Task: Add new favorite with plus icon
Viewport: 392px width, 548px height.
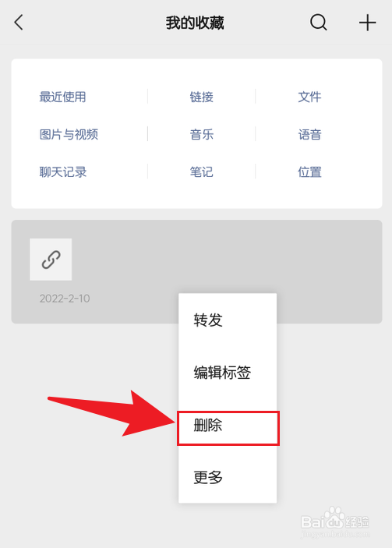Action: pyautogui.click(x=368, y=23)
